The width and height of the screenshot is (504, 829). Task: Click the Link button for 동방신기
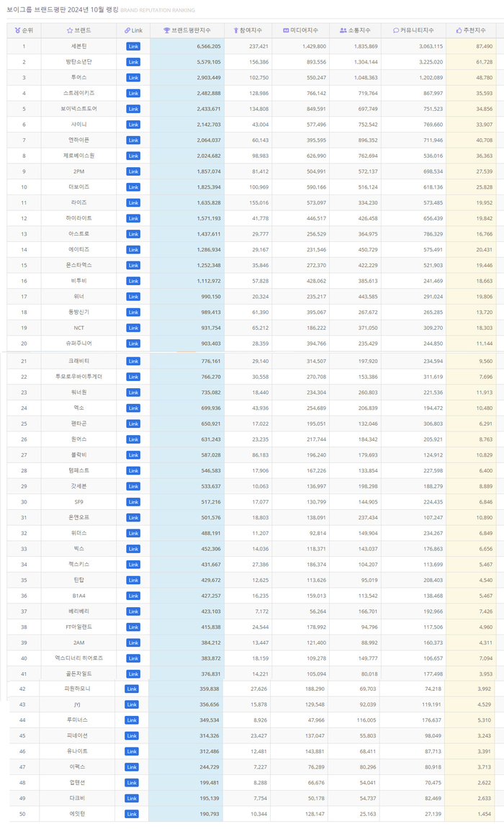pos(133,313)
